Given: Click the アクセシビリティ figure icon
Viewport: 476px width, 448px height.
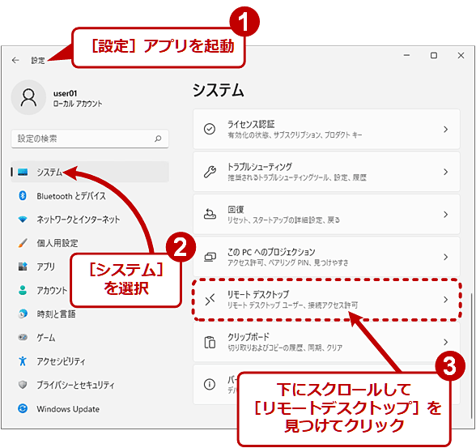Looking at the screenshot, I should [x=23, y=361].
